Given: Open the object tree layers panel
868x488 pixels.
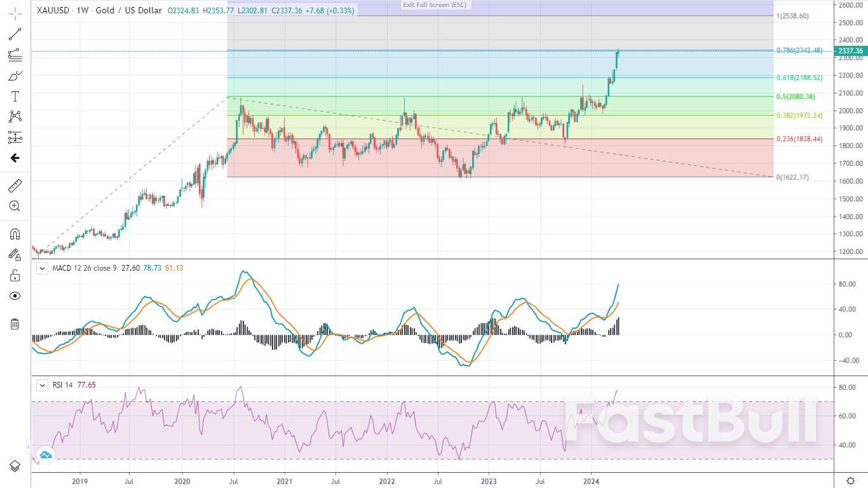Looking at the screenshot, I should point(15,466).
